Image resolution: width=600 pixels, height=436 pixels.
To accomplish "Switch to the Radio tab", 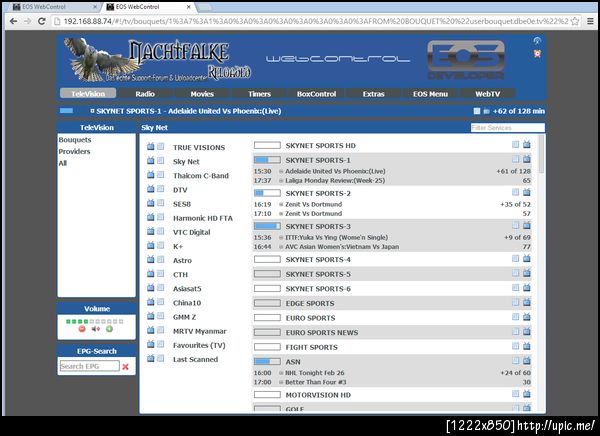I will 145,94.
